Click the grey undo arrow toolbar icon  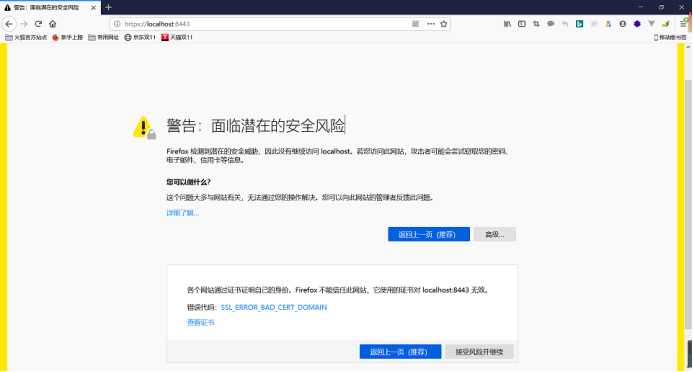(565, 24)
